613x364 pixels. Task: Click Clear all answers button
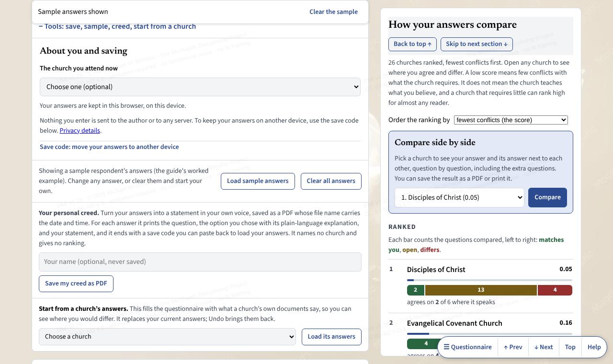tap(331, 181)
